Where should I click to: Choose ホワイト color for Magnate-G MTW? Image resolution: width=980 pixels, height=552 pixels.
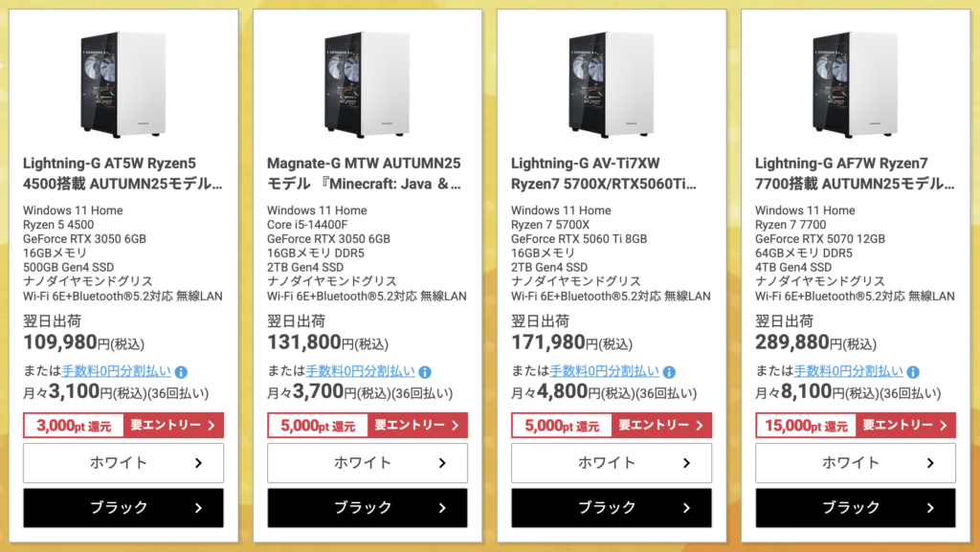pos(367,463)
